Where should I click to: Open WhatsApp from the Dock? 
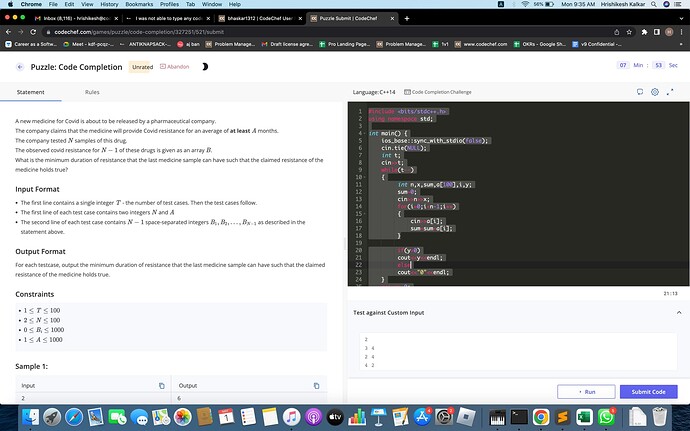click(x=606, y=416)
